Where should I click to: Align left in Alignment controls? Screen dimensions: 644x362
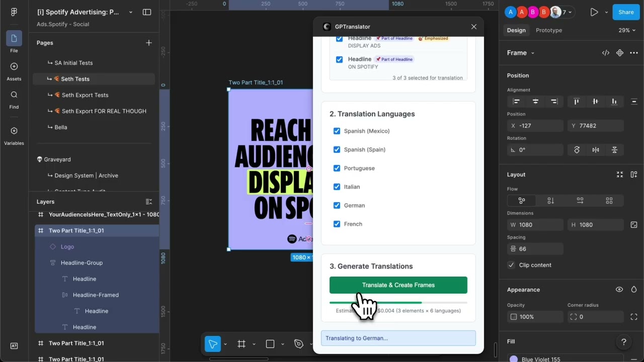(516, 102)
